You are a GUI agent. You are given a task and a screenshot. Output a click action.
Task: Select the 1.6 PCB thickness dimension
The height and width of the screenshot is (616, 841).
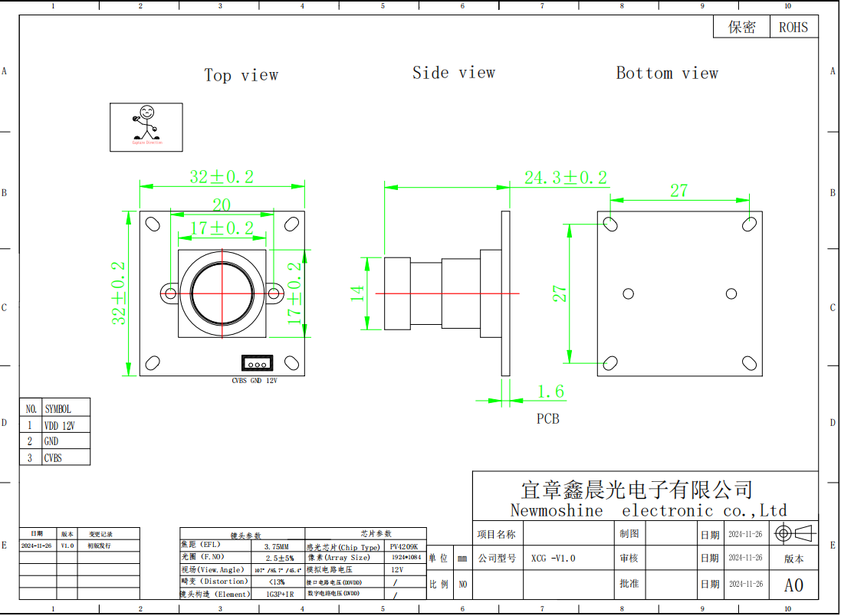550,392
